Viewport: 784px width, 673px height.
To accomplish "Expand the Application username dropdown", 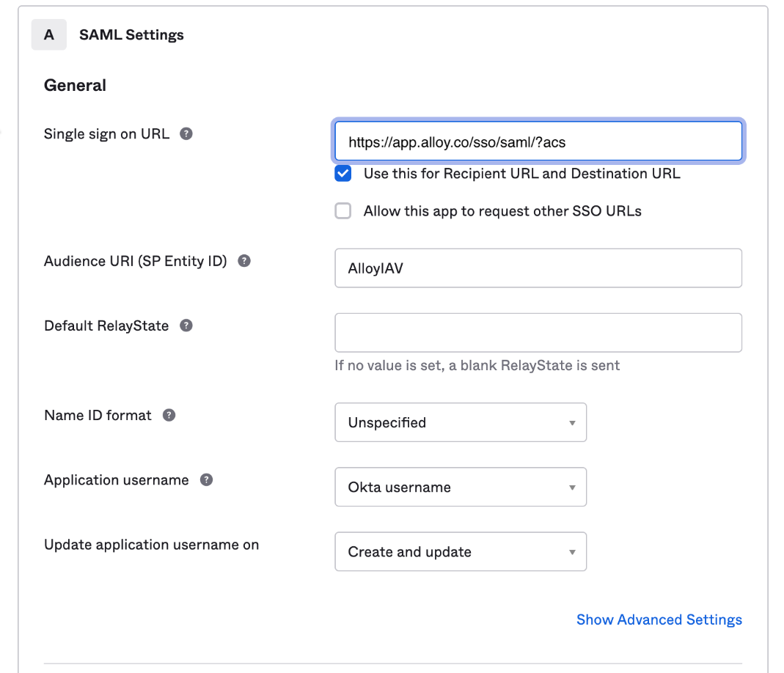I will 461,487.
